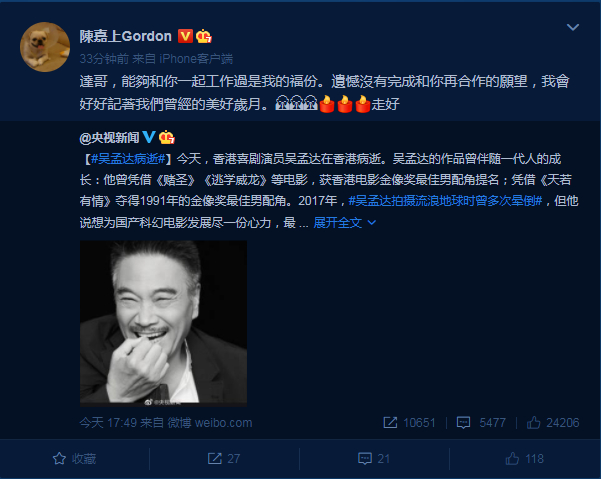View the black-and-white portrait photo
Screen dimensions: 601x479
(163, 323)
